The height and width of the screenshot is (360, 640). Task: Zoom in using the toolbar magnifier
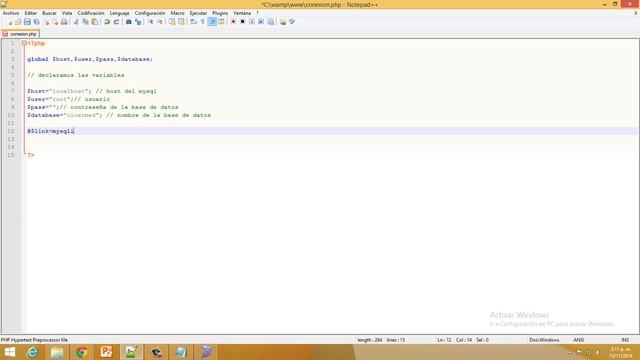[150, 22]
